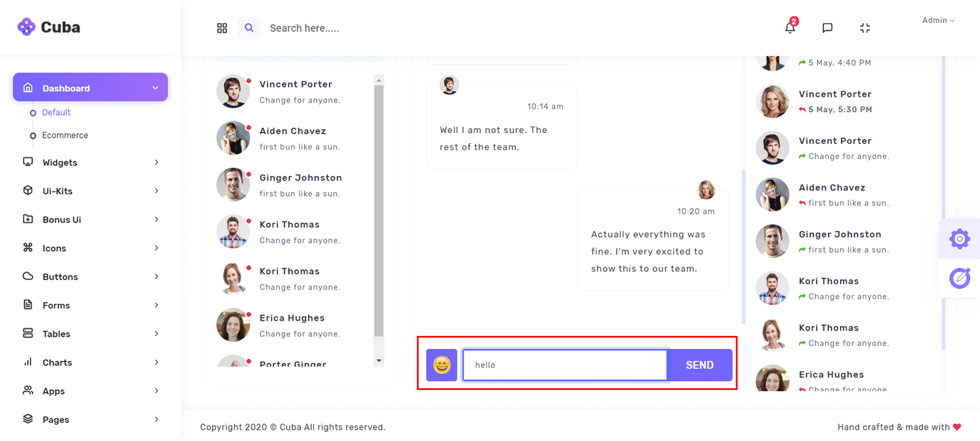This screenshot has height=441, width=980.
Task: Expand the Icons submenu arrow
Action: coord(156,248)
